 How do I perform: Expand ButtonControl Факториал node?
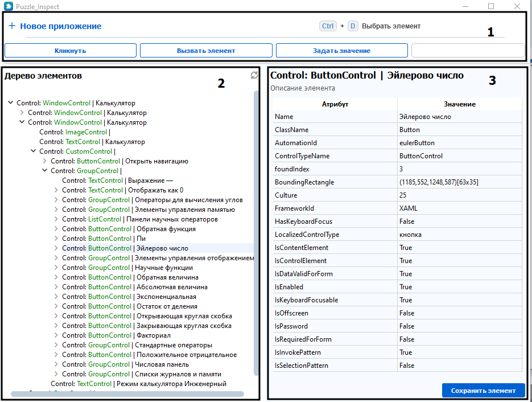pyautogui.click(x=56, y=335)
